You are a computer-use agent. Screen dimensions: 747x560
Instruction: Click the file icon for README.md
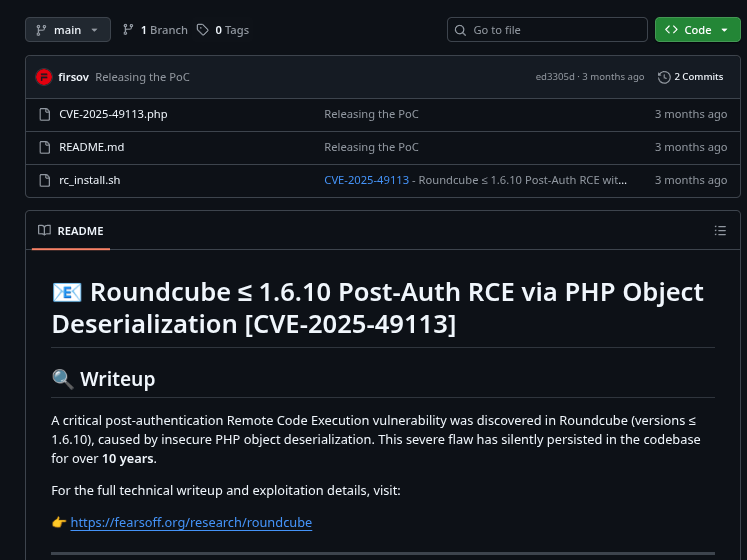click(45, 147)
